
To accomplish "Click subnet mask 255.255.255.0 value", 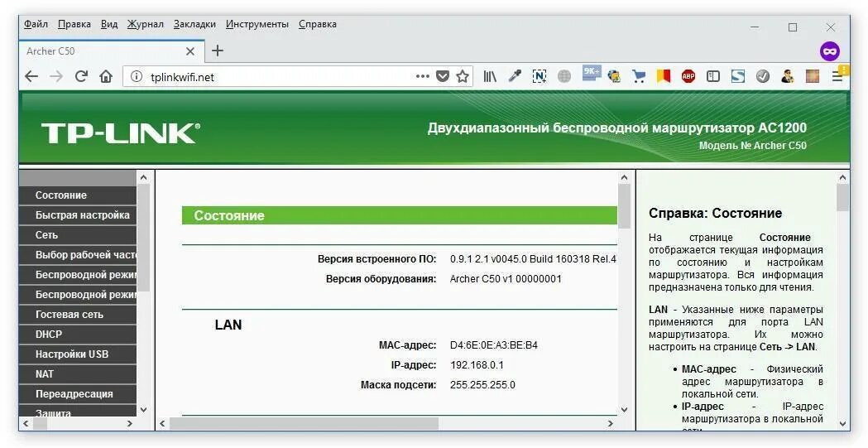I will [482, 385].
